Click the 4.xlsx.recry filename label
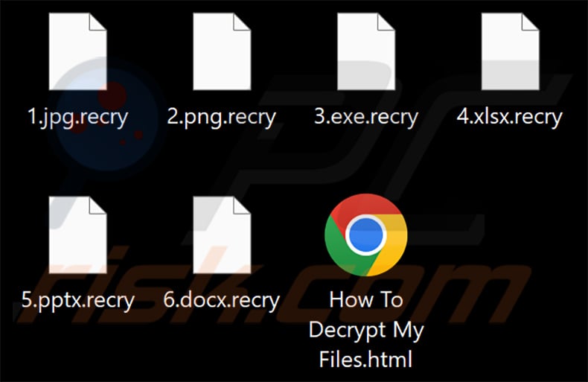Screen dimensions: 588x382 (x=510, y=117)
